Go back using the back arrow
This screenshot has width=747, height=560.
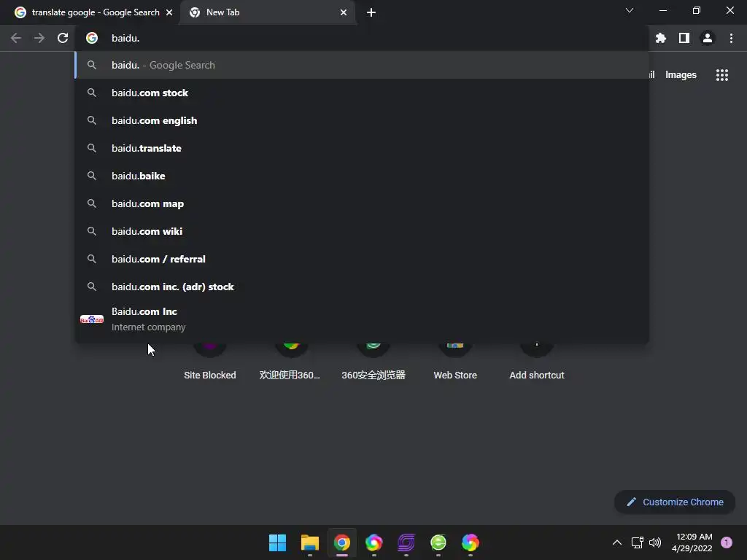click(x=16, y=38)
